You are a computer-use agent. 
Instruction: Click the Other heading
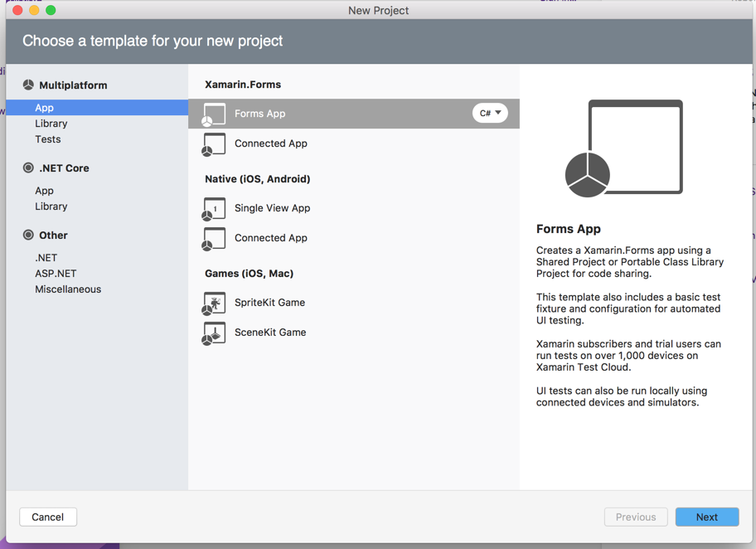point(53,236)
